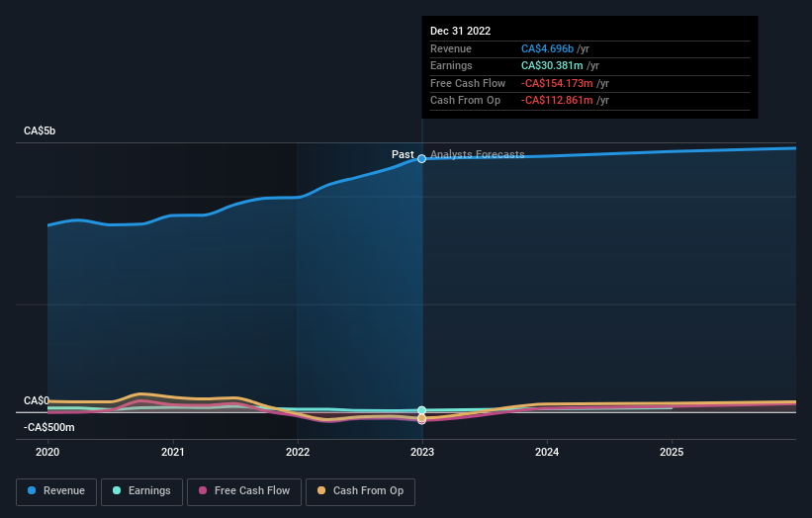
Task: Click the Past label on chart
Action: pos(403,154)
